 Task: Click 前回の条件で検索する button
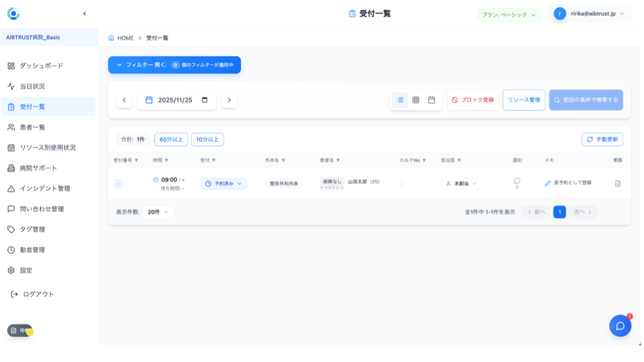tap(586, 100)
